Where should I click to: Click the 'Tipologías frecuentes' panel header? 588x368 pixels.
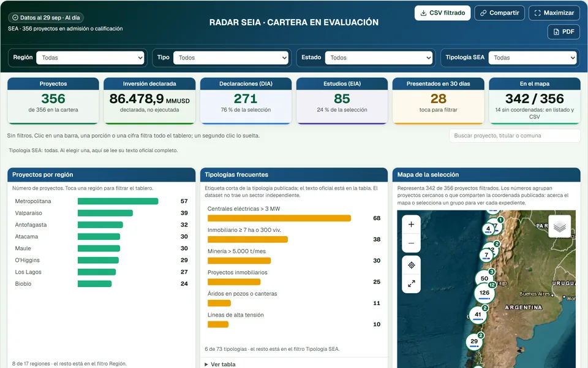(x=293, y=175)
